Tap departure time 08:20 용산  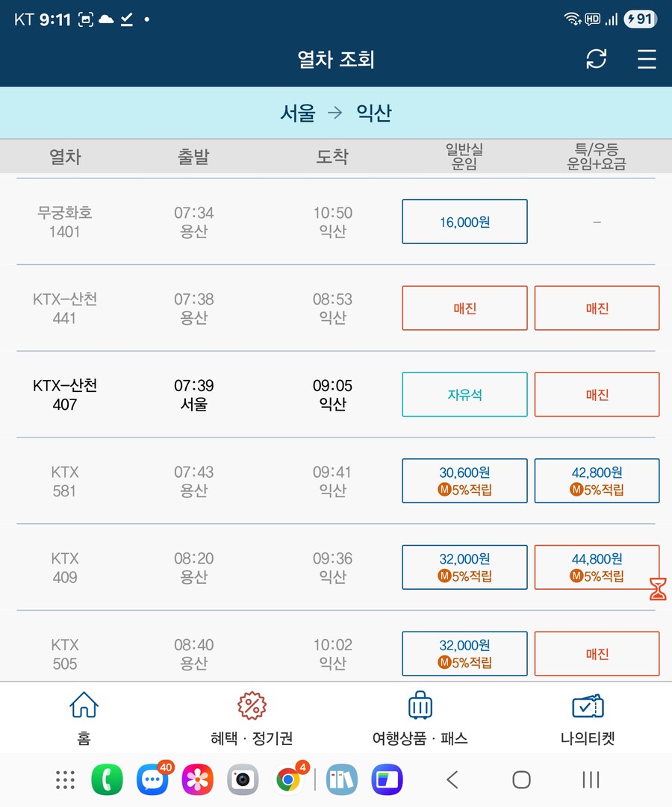coord(193,567)
